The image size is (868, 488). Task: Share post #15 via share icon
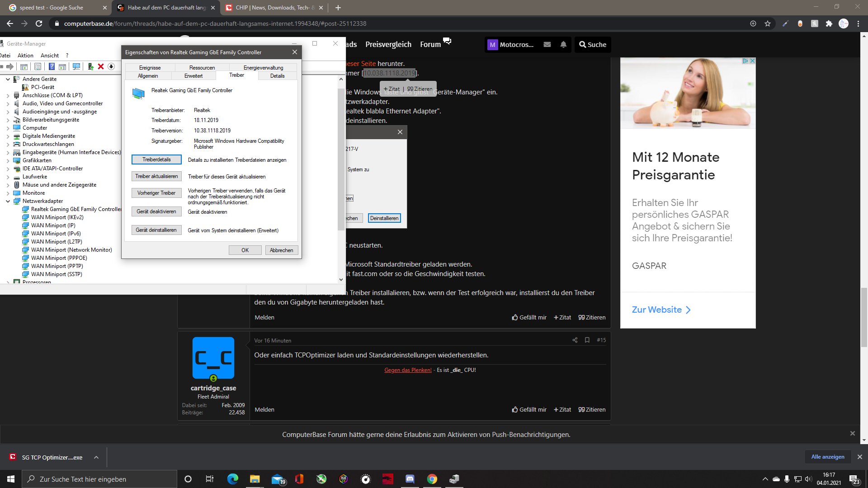pos(575,340)
